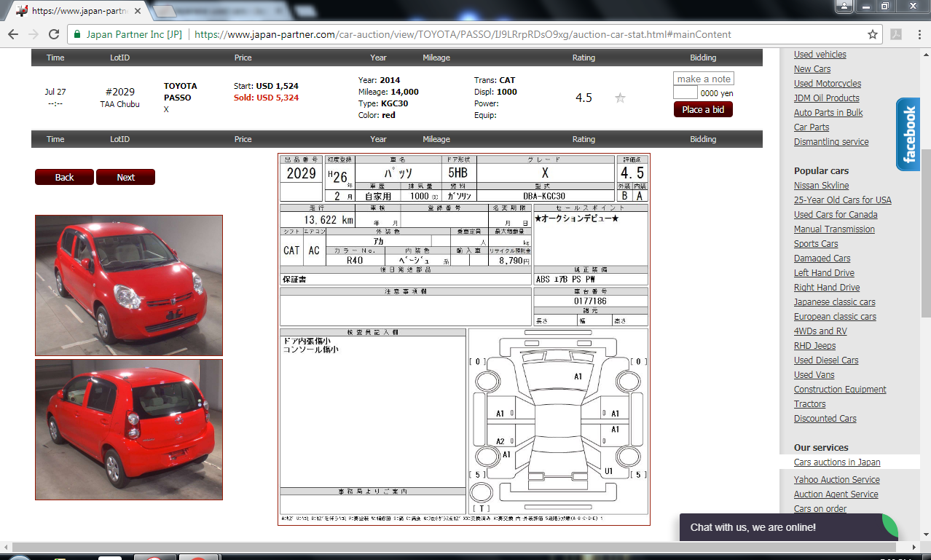Screen dimensions: 931x560
Task: Open 25-Year Old Cars for USA link
Action: pyautogui.click(x=842, y=200)
